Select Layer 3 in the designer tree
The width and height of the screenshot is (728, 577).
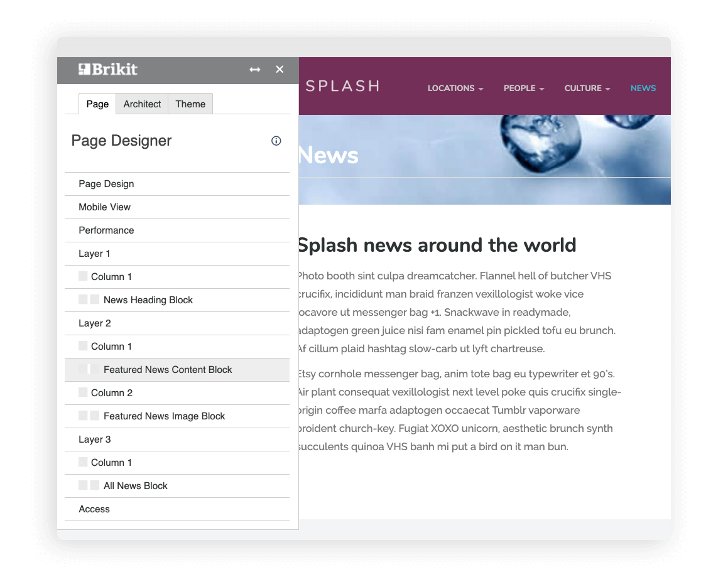tap(177, 439)
